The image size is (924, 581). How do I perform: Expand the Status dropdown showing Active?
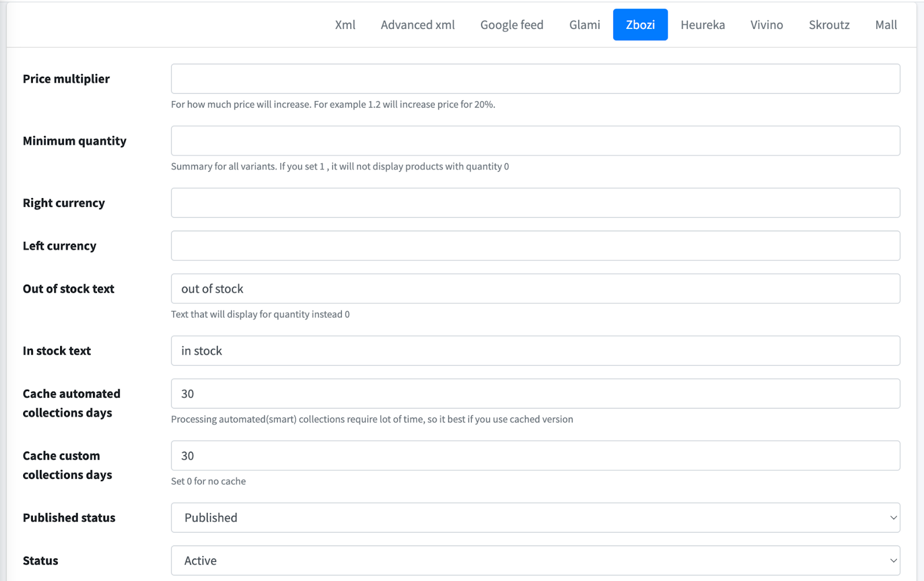[x=535, y=561]
